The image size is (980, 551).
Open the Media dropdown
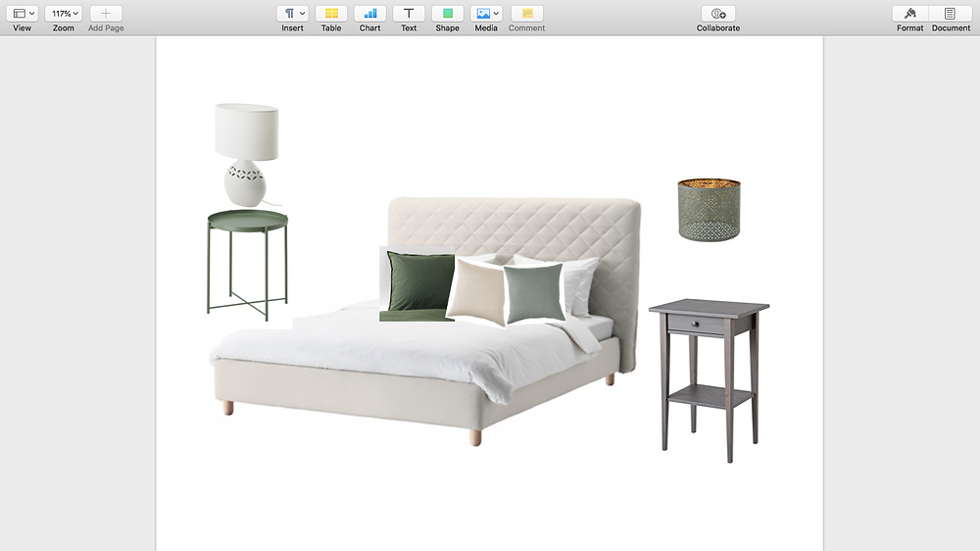coord(486,14)
